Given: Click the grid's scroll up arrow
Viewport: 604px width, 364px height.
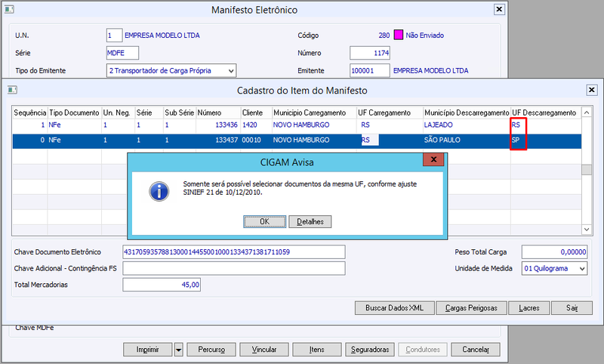Looking at the screenshot, I should [587, 113].
